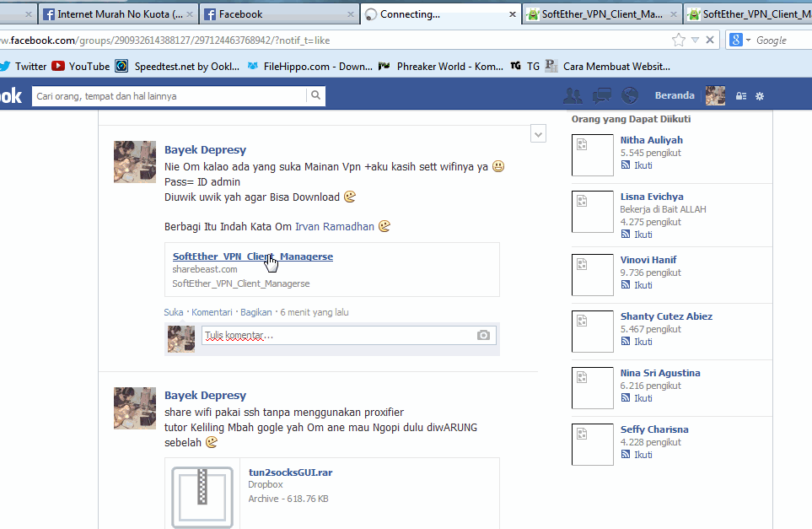This screenshot has height=529, width=812.
Task: Click the tun2socksGUI.rar archive thumbnail
Action: (x=202, y=498)
